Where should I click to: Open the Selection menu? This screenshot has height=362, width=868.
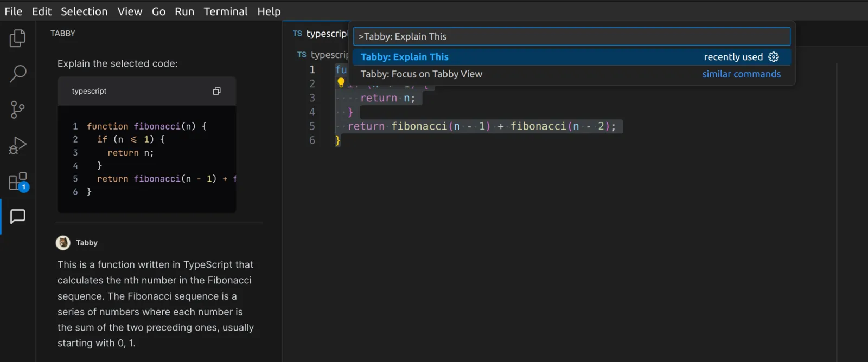84,11
